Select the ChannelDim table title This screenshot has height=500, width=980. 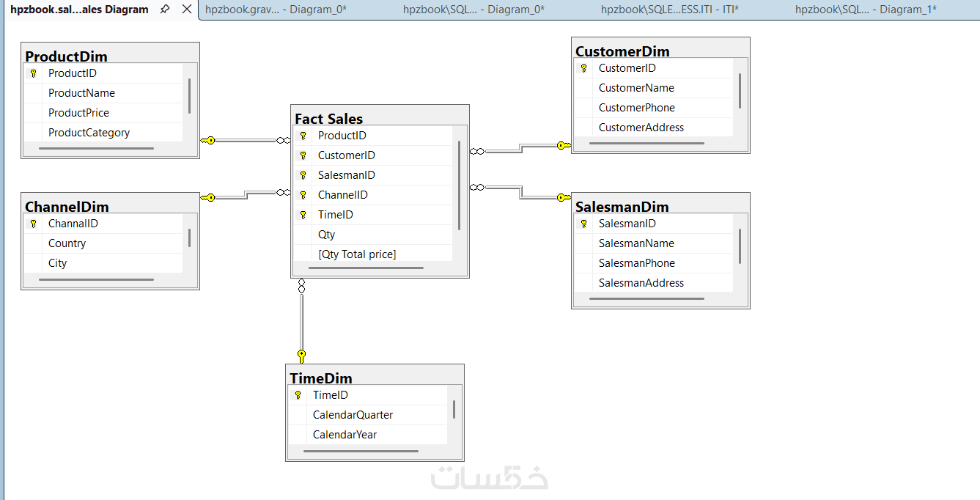click(67, 207)
